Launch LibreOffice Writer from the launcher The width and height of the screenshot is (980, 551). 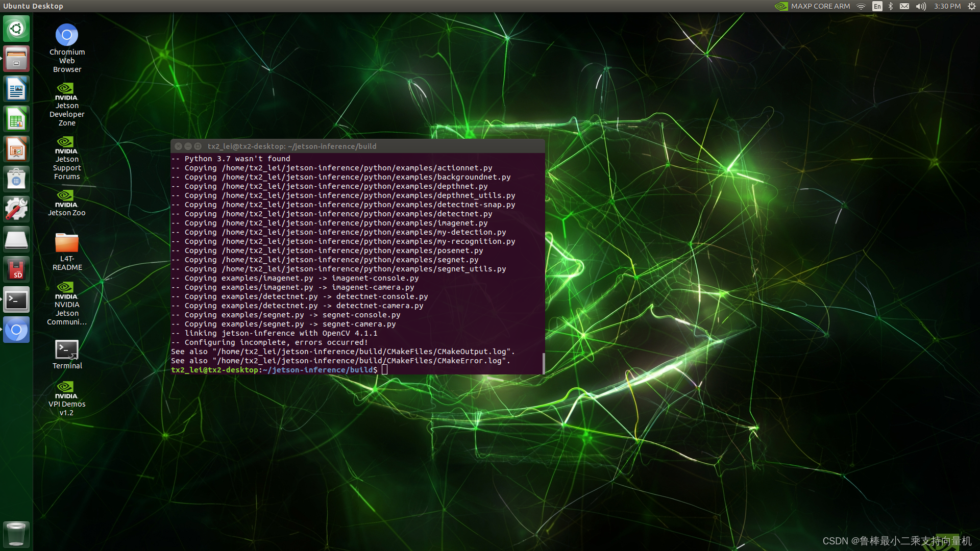(x=16, y=89)
